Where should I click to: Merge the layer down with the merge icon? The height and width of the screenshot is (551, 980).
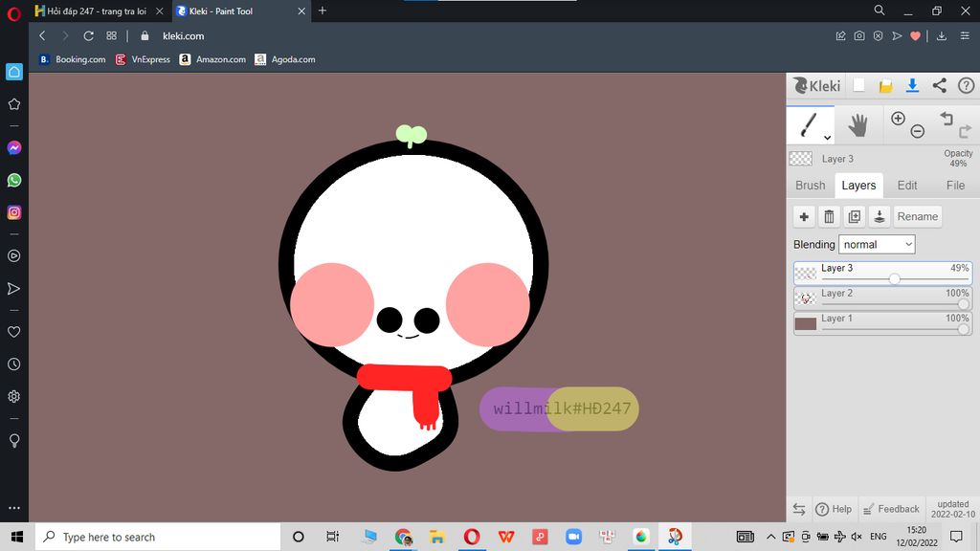tap(880, 217)
